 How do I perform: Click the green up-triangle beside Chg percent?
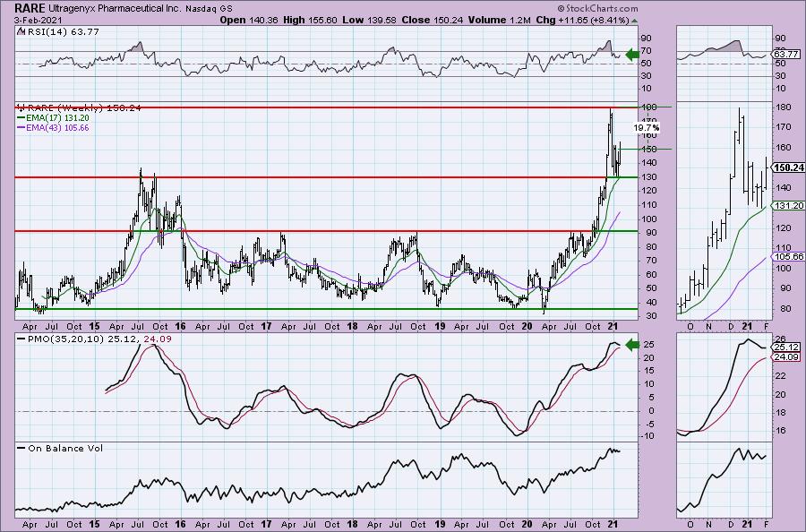tap(635, 21)
